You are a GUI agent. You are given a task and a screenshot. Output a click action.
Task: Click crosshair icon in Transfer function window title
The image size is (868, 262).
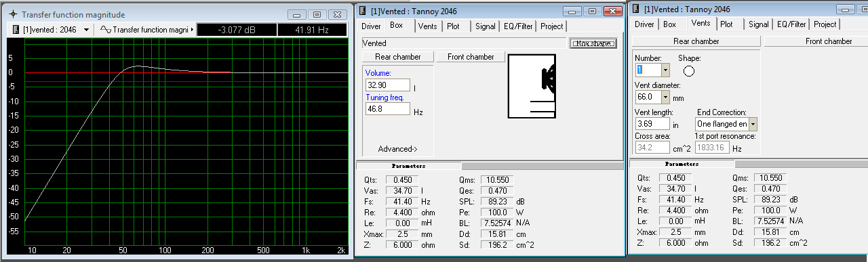pyautogui.click(x=14, y=14)
